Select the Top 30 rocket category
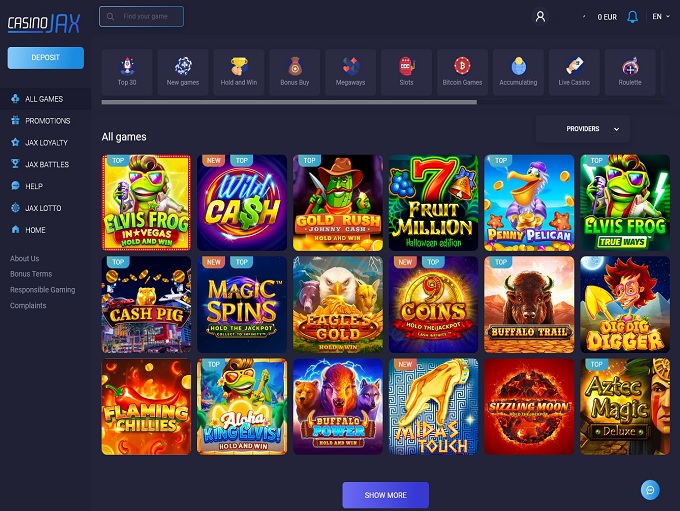The image size is (680, 511). 127,72
